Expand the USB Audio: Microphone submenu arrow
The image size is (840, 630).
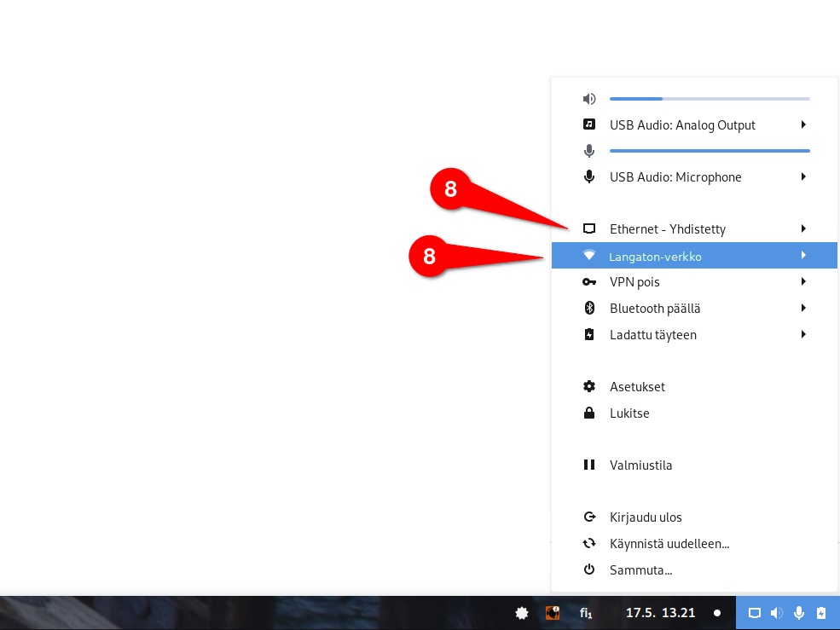coord(803,176)
